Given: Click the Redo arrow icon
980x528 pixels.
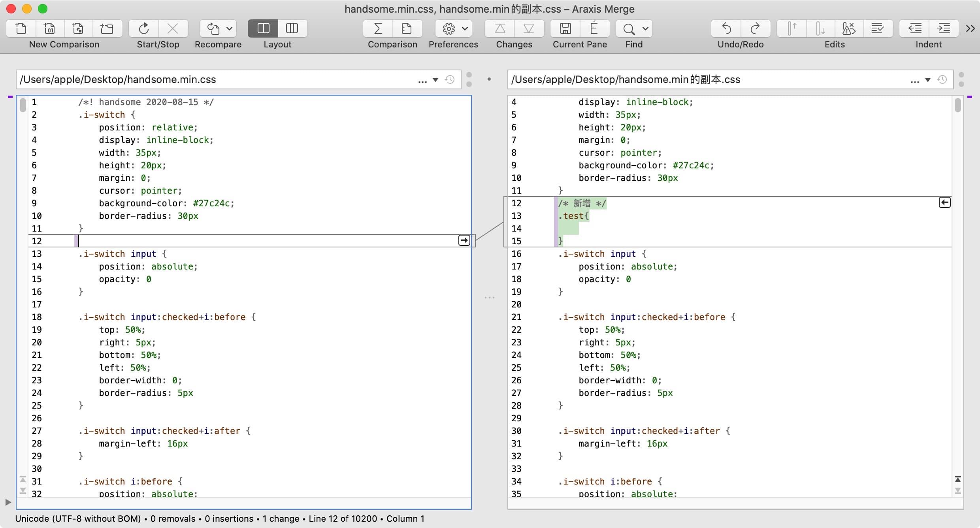Looking at the screenshot, I should [x=755, y=28].
